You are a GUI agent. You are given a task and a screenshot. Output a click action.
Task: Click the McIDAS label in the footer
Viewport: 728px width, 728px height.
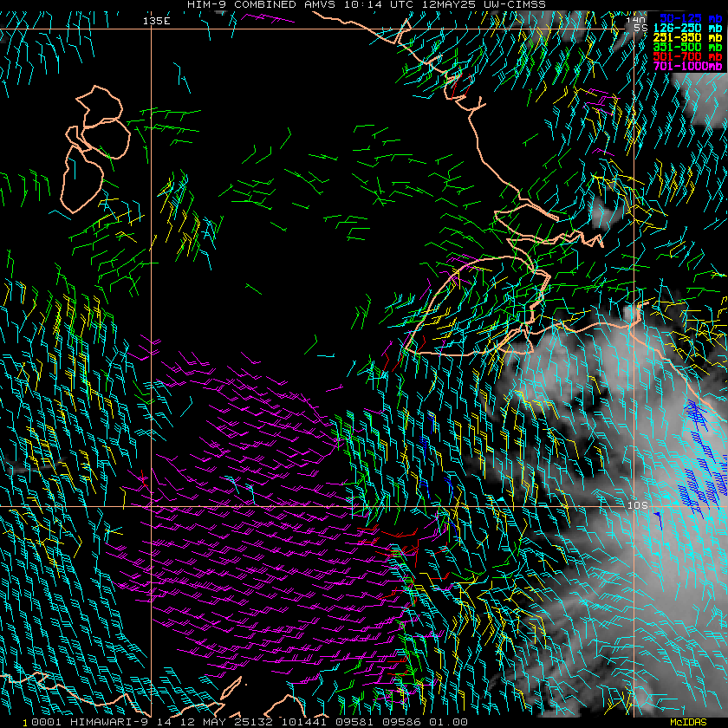coord(688,723)
